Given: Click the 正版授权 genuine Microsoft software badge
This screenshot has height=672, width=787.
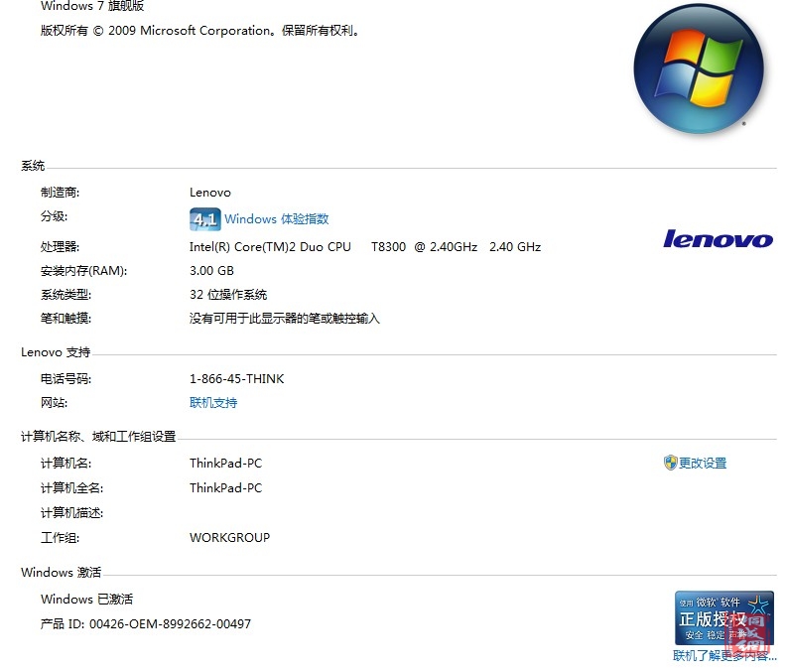Looking at the screenshot, I should (724, 617).
